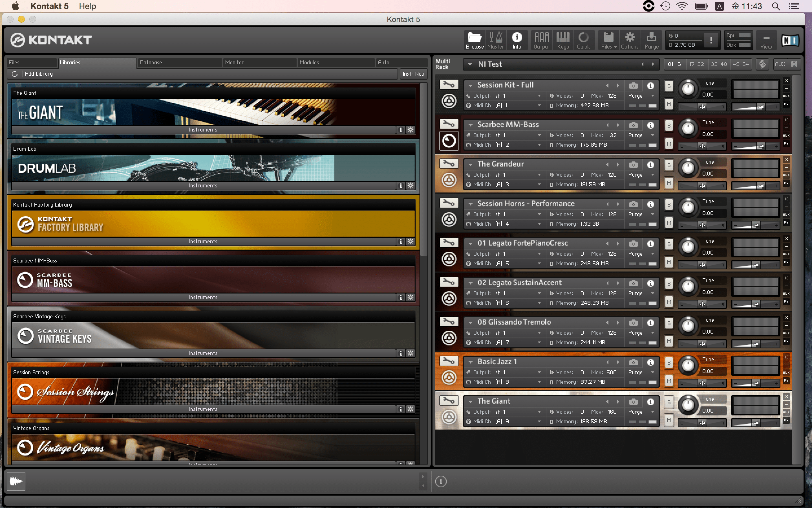
Task: Open wrench editor for 08 Glissando Tremolo
Action: 449,321
